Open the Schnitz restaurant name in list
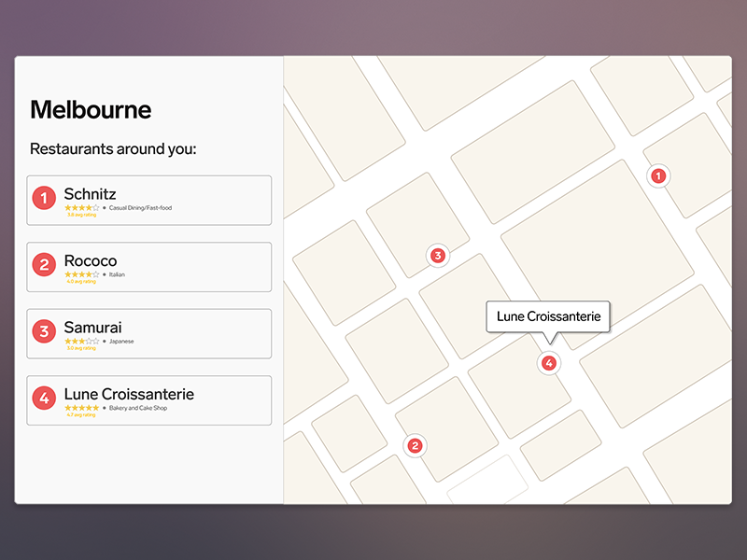This screenshot has height=560, width=747. click(90, 194)
